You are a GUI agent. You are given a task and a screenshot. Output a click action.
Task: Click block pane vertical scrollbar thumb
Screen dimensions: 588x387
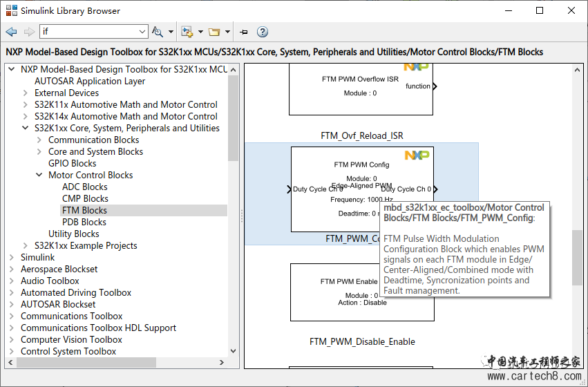coord(577,258)
